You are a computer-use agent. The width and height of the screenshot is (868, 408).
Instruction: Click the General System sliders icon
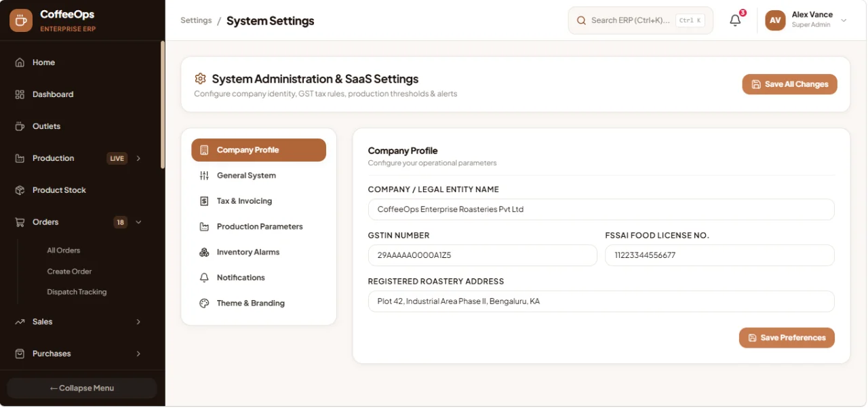tap(204, 176)
